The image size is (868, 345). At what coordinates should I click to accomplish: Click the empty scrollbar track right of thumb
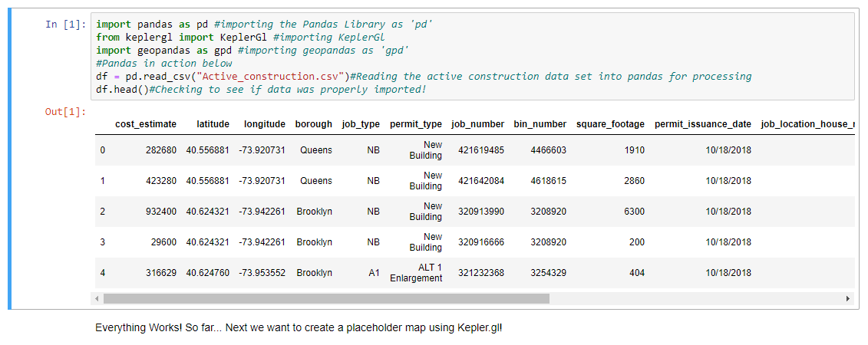(691, 298)
